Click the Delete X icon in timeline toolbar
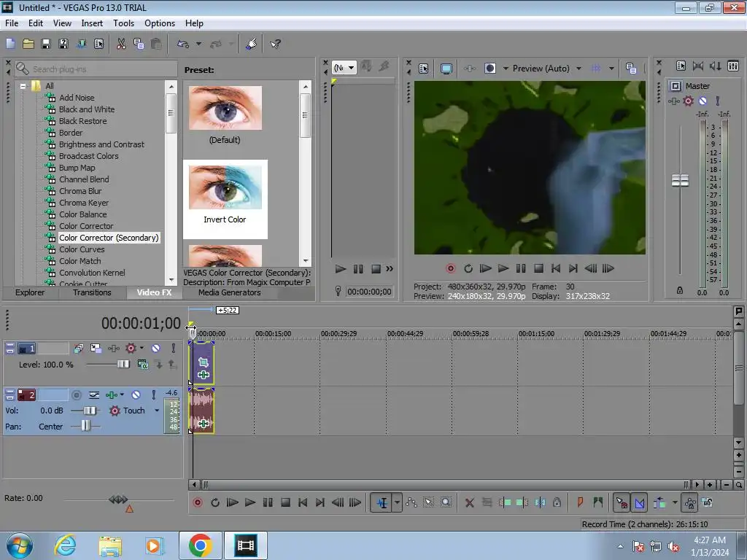Image resolution: width=747 pixels, height=560 pixels. (x=470, y=502)
